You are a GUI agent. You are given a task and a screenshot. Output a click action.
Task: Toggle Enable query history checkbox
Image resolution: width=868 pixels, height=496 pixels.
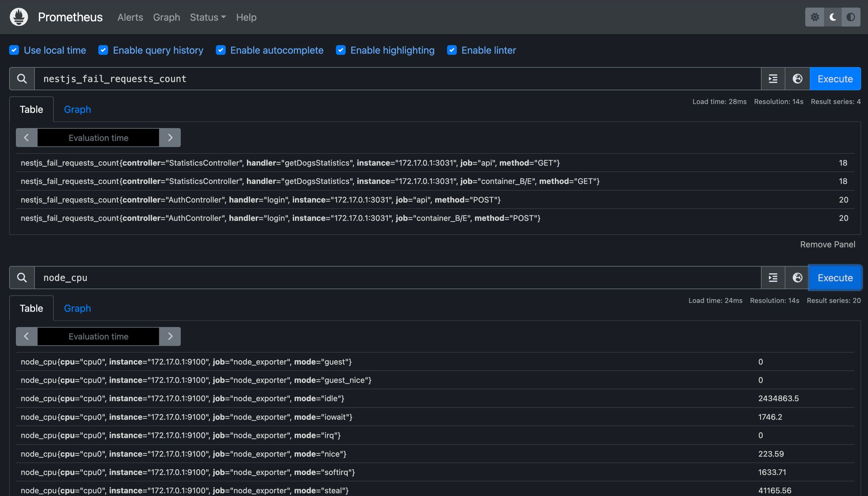pos(103,50)
